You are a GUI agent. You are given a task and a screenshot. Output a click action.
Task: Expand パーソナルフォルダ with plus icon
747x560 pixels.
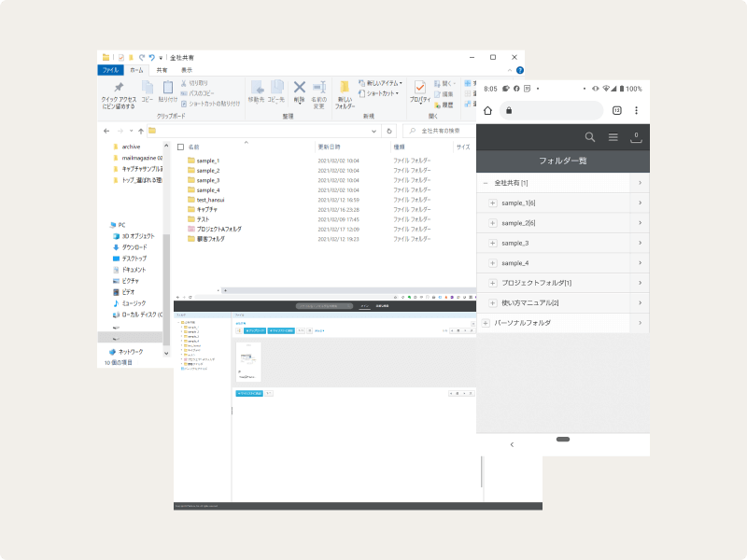pyautogui.click(x=485, y=323)
